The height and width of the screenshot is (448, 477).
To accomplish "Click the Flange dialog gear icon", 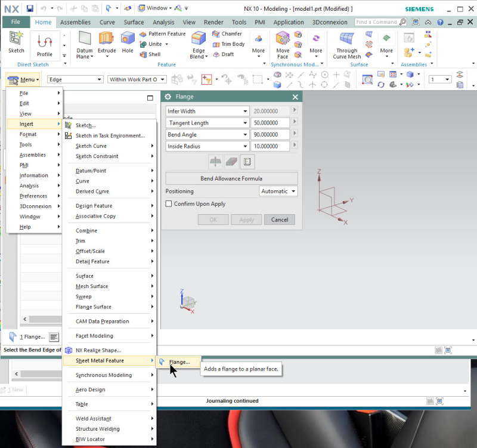I will [168, 97].
